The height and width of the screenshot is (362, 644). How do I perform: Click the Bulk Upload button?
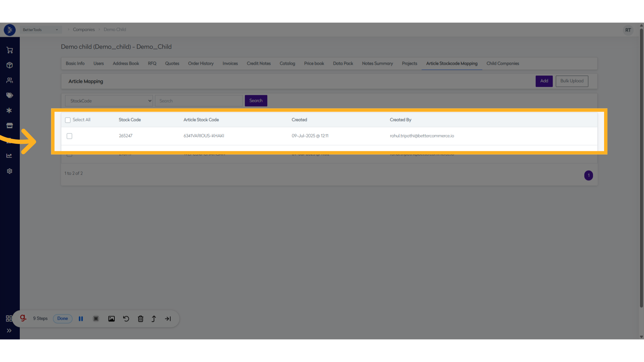pyautogui.click(x=572, y=81)
